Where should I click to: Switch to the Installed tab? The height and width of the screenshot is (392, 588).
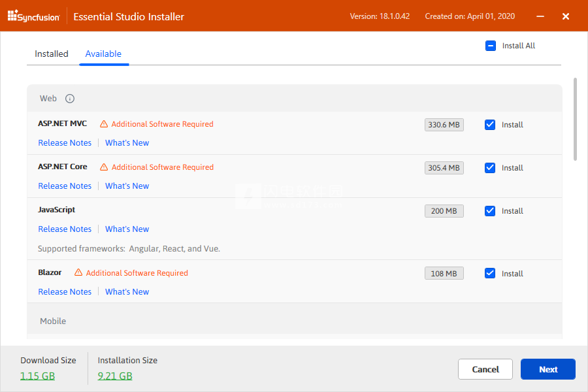52,54
